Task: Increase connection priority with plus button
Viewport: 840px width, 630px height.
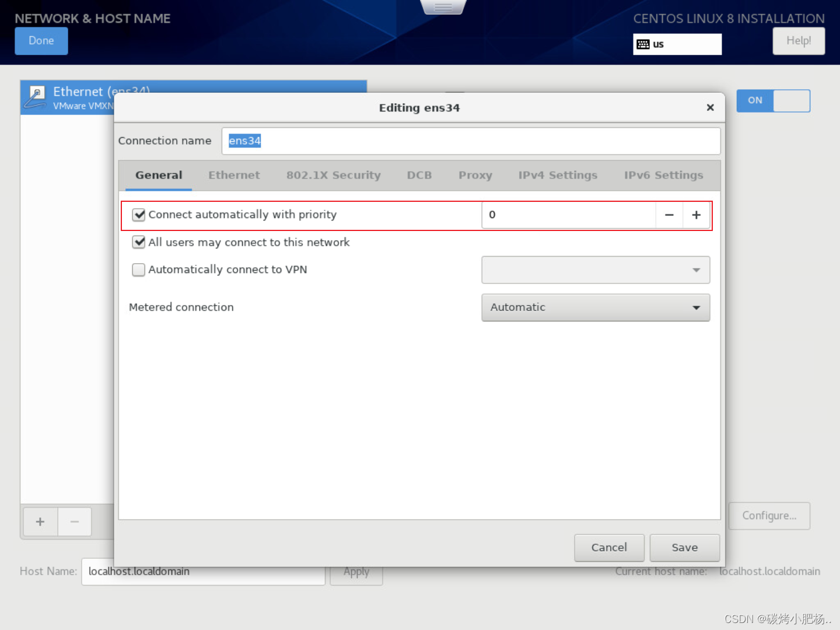Action: pyautogui.click(x=696, y=215)
